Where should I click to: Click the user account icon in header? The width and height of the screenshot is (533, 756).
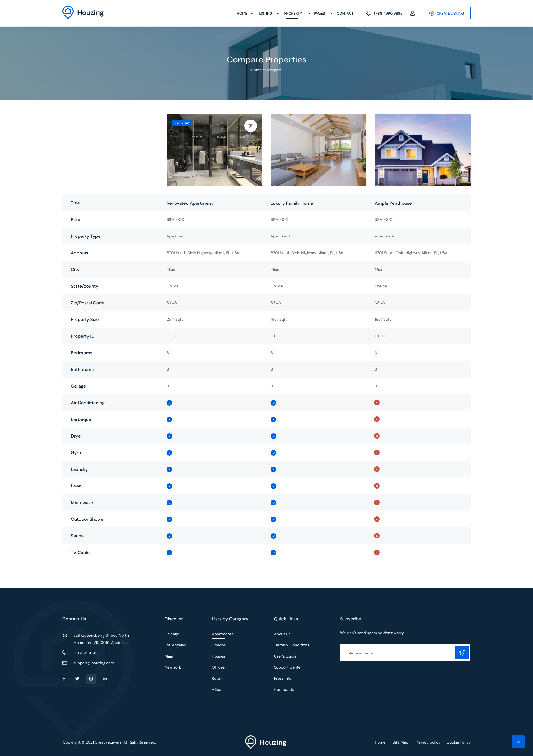[x=412, y=14]
